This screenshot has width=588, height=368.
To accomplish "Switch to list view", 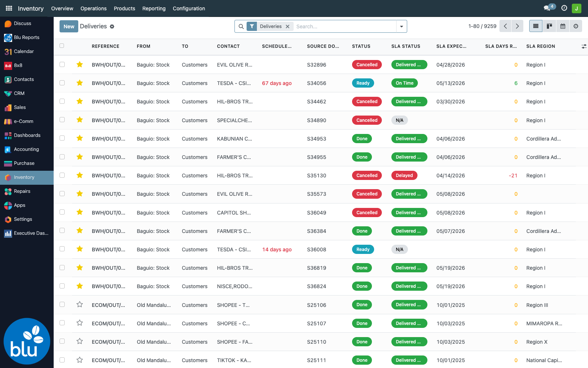I will click(536, 26).
